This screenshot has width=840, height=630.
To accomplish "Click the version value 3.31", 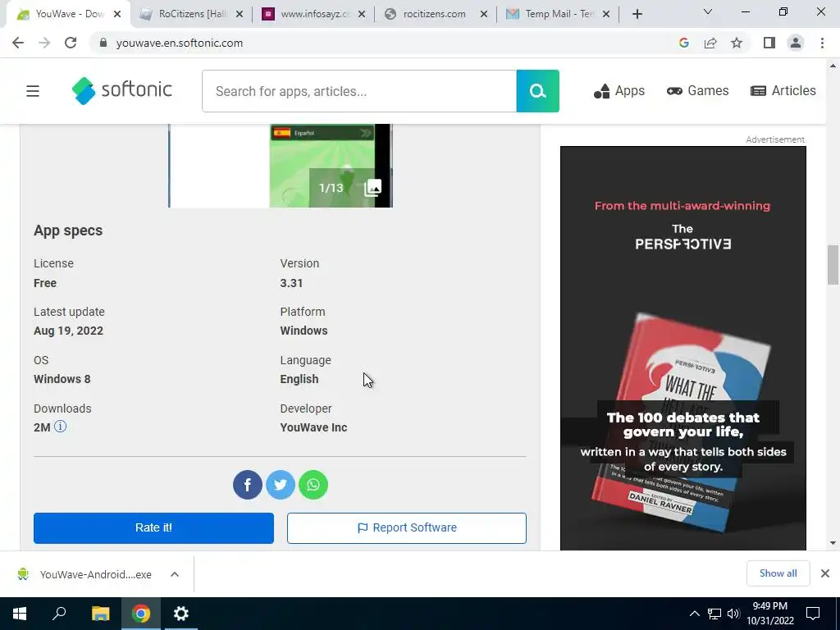I will click(291, 283).
